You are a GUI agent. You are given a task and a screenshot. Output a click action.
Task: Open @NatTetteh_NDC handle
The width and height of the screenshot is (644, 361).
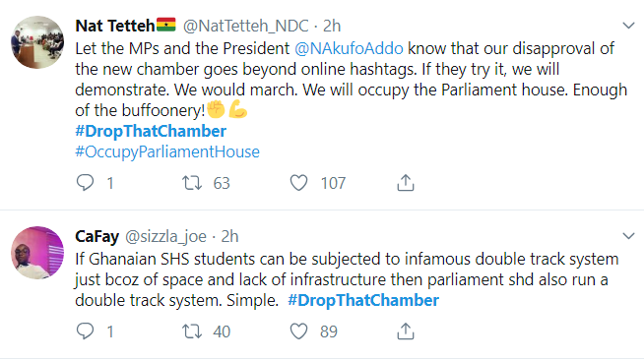[245, 27]
